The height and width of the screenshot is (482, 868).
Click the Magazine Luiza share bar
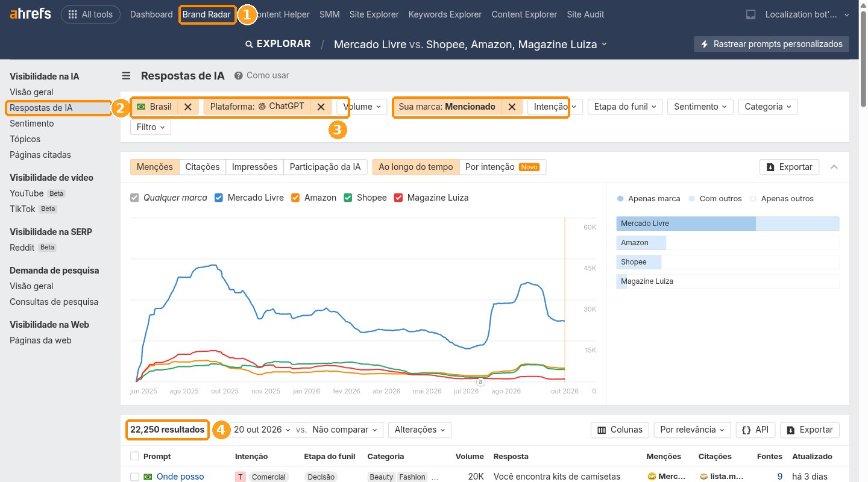click(x=728, y=281)
